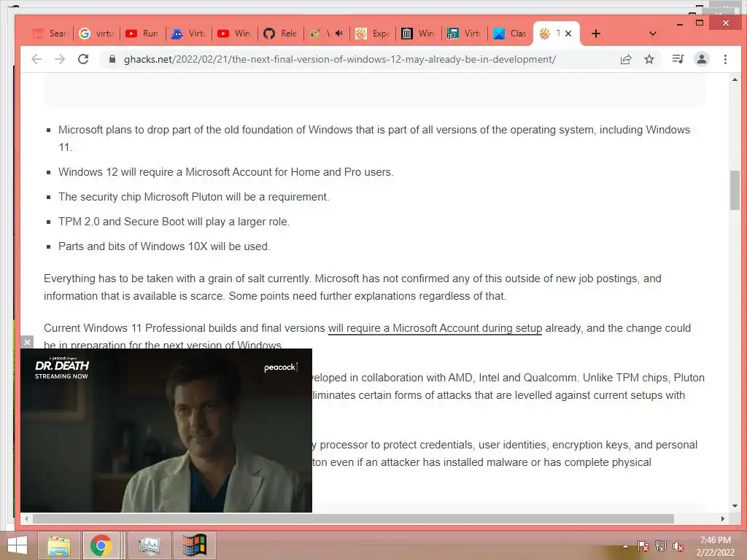Click the muted volume tray icon
Viewport: 747px width, 560px height.
pyautogui.click(x=678, y=546)
